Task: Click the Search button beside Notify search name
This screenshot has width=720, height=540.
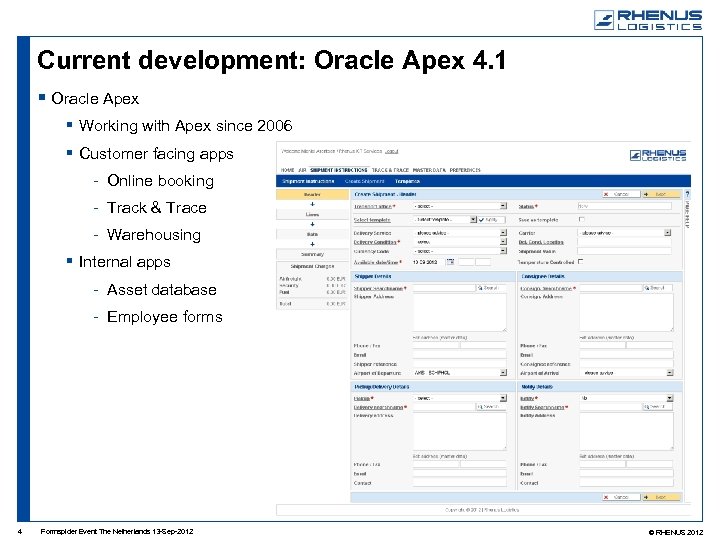Action: [657, 407]
